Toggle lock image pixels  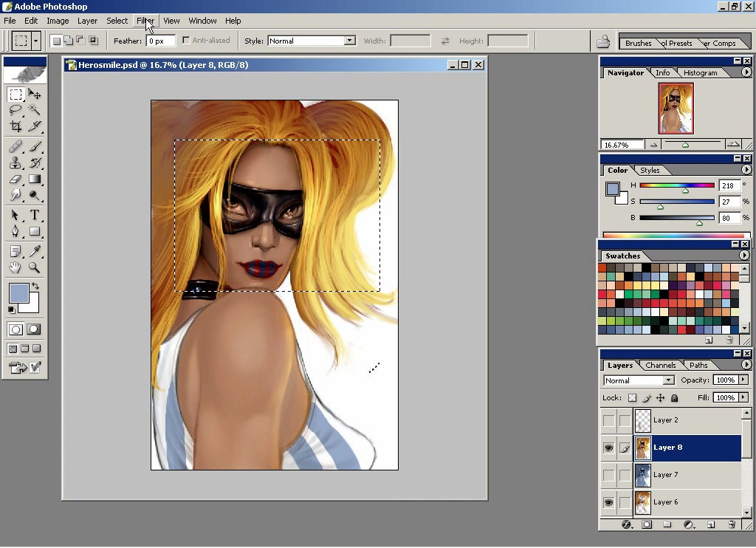pyautogui.click(x=647, y=398)
